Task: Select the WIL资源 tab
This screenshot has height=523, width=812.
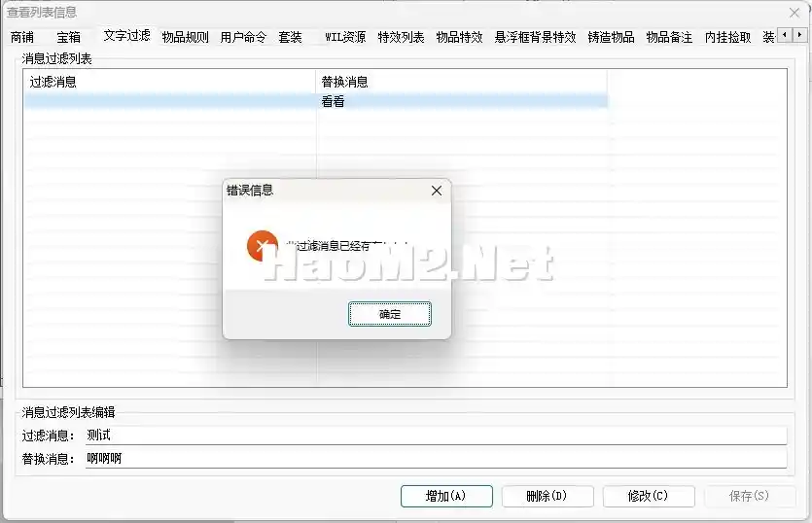Action: pyautogui.click(x=345, y=37)
